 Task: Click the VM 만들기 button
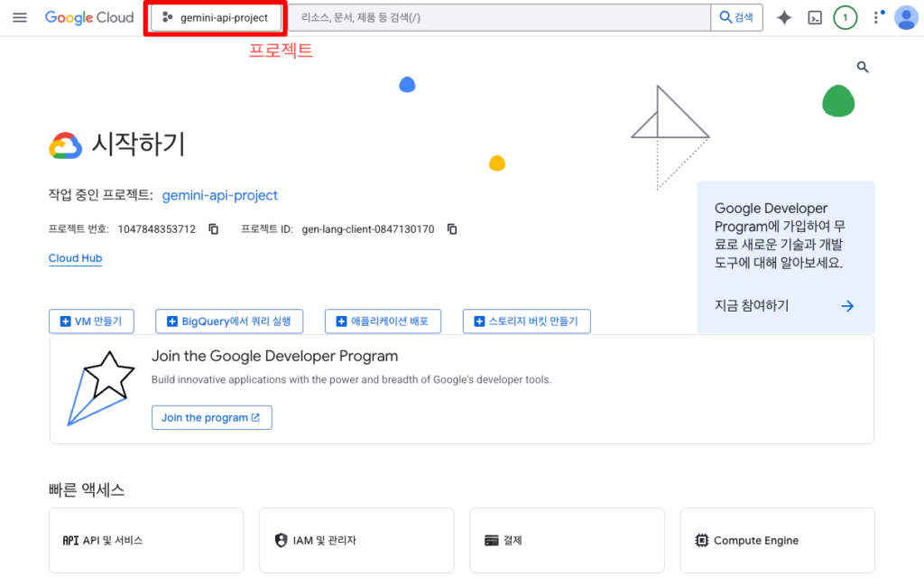(91, 321)
